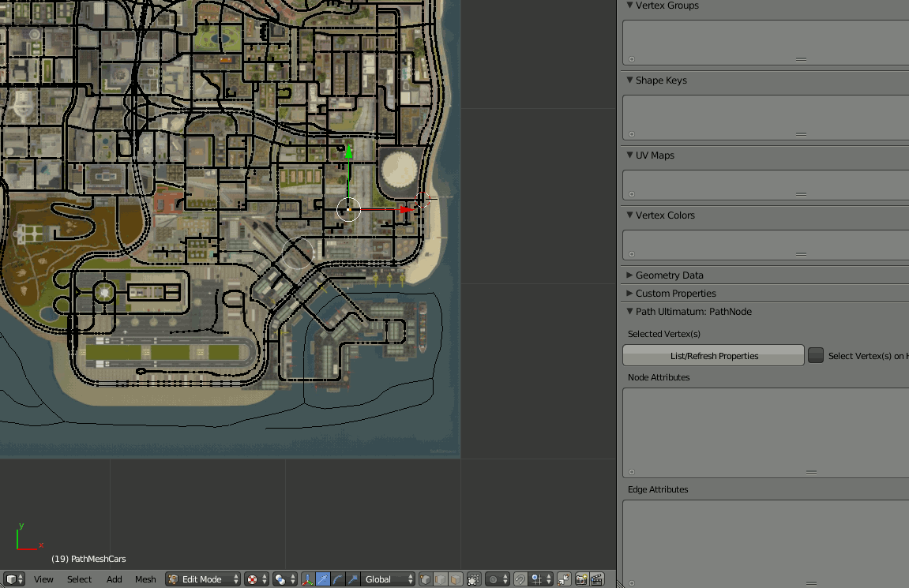Image resolution: width=909 pixels, height=588 pixels.
Task: Collapse the Vertex Groups panel
Action: 629,6
